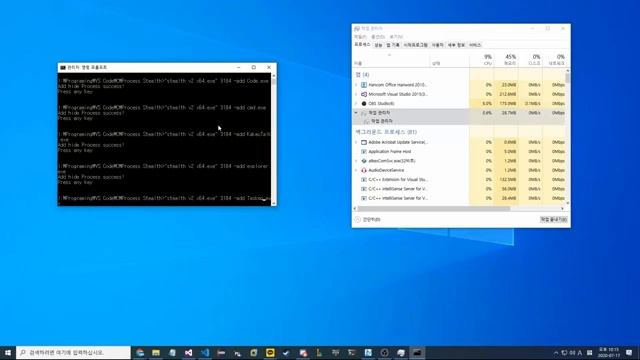
Task: Click the Microsoft Visual Studio process icon
Action: 364,94
